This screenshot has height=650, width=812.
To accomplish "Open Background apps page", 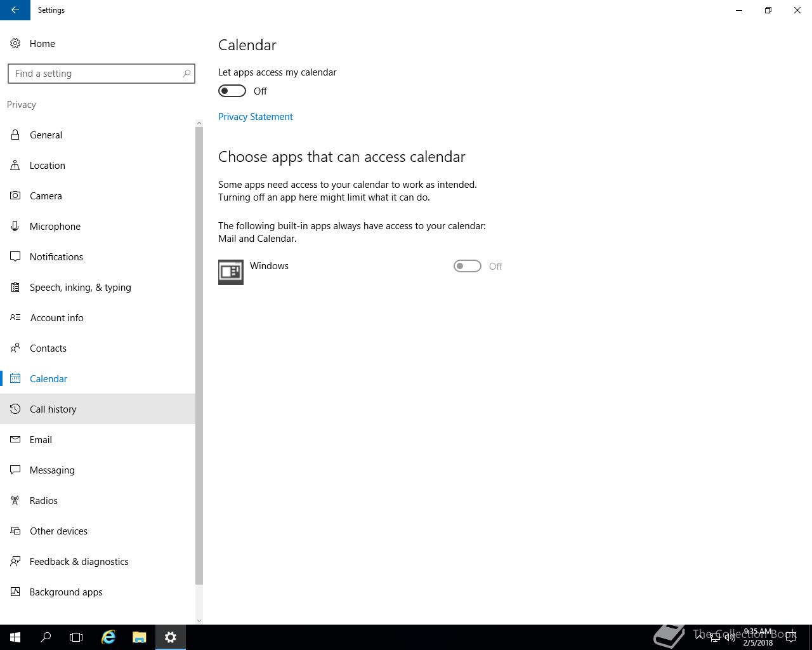I will tap(98, 592).
